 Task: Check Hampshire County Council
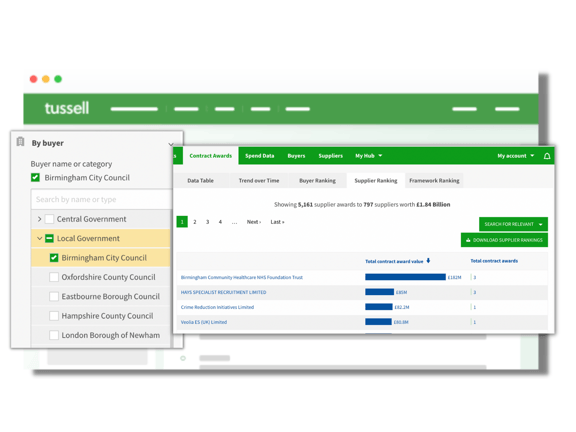coord(54,316)
